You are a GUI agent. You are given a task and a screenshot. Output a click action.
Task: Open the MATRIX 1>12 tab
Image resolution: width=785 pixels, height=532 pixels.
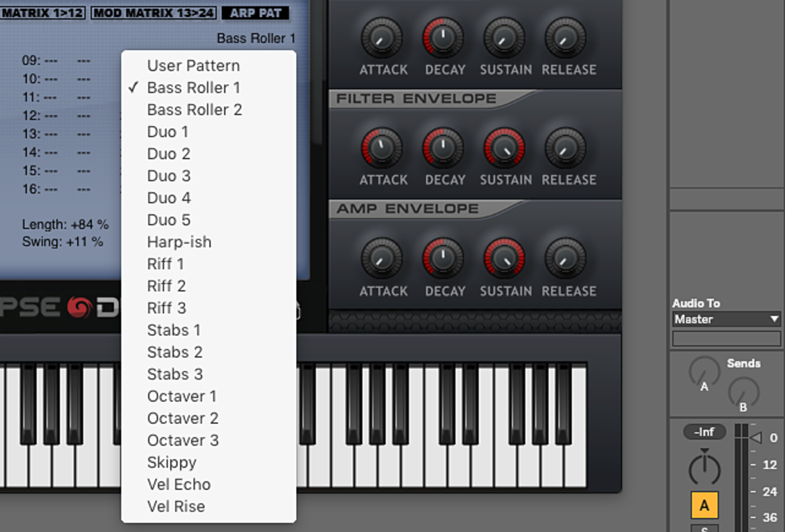click(x=42, y=13)
